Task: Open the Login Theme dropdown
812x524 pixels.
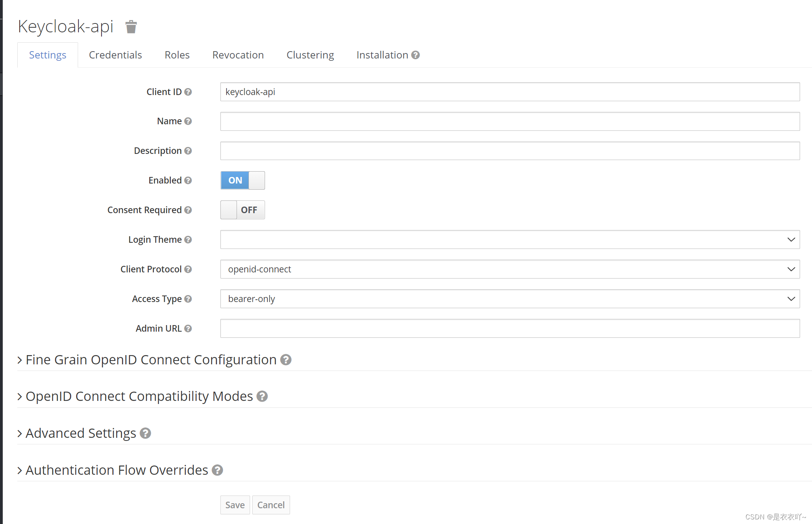Action: (510, 240)
